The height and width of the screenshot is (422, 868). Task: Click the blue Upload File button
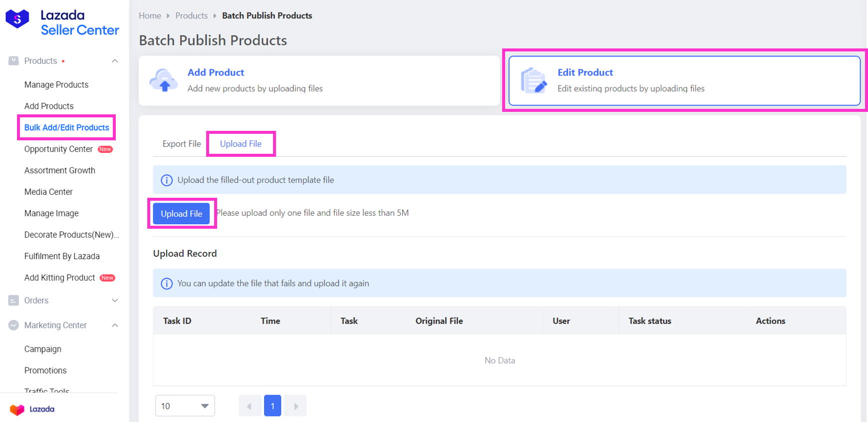(x=182, y=214)
